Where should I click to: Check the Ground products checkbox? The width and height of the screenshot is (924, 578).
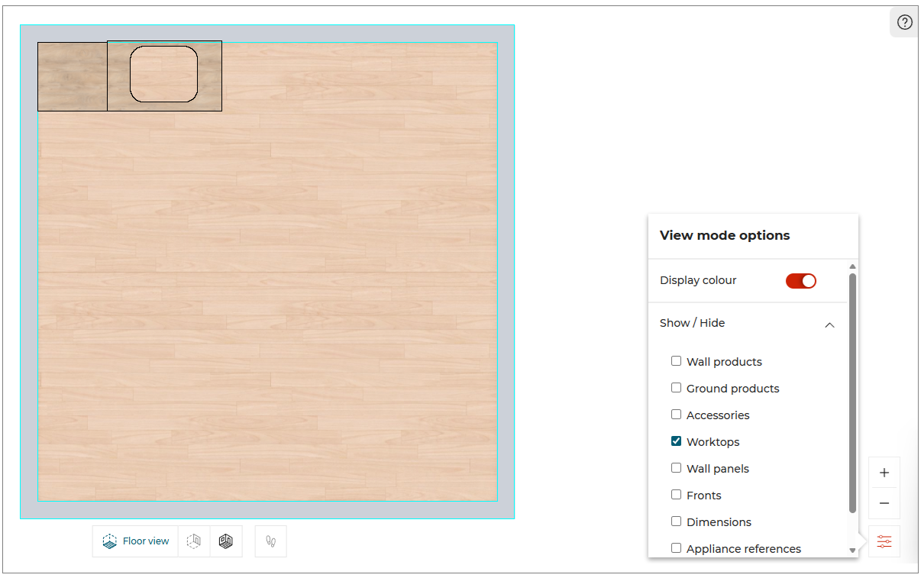[676, 388]
